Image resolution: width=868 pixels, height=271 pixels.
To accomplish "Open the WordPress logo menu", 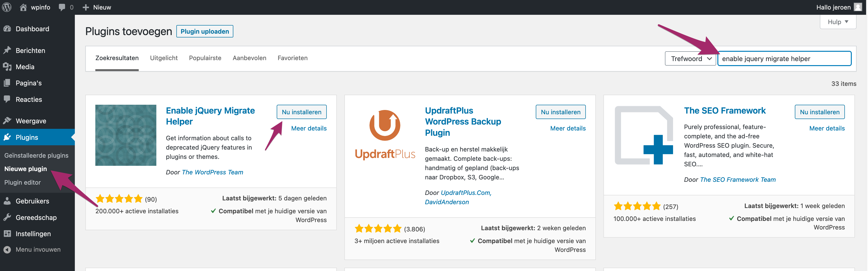I will [7, 7].
